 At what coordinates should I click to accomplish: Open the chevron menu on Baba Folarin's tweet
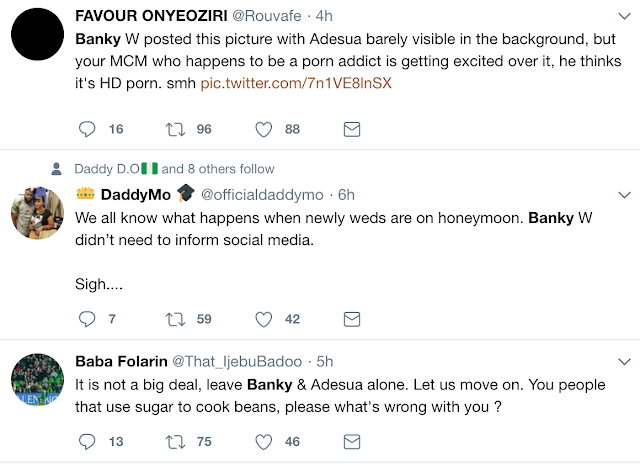click(x=623, y=362)
